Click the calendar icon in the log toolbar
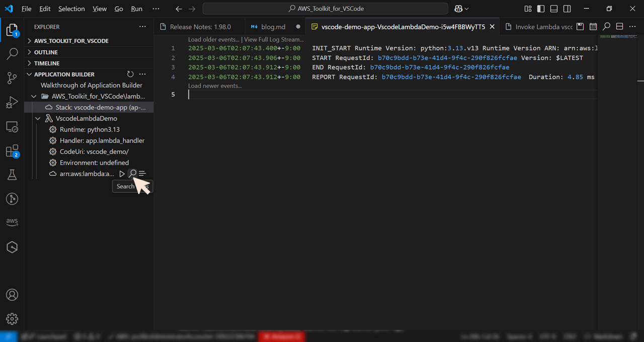 coord(593,26)
